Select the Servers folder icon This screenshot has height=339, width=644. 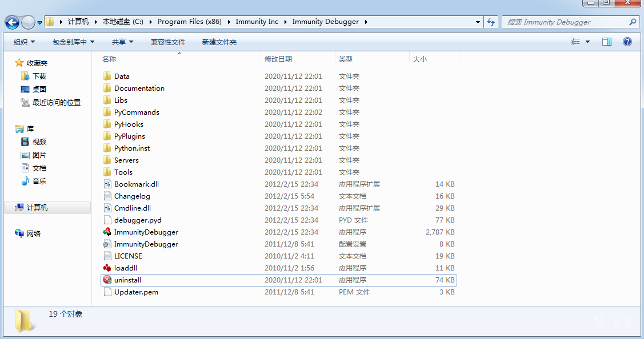107,160
